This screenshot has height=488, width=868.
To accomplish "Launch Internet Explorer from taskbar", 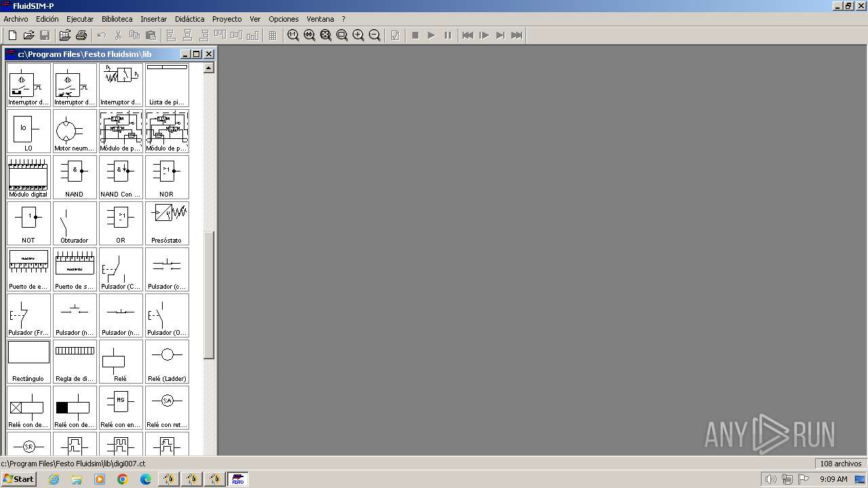I will point(54,479).
